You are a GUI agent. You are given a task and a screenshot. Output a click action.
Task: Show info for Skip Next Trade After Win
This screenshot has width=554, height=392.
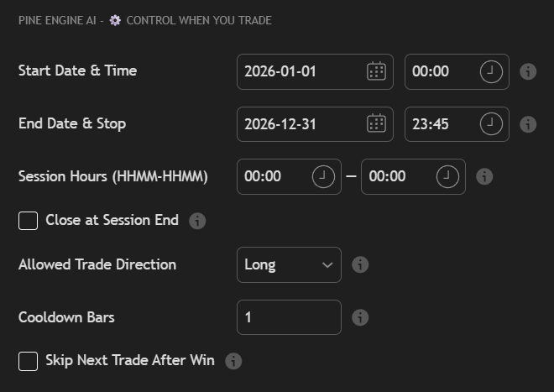(233, 361)
